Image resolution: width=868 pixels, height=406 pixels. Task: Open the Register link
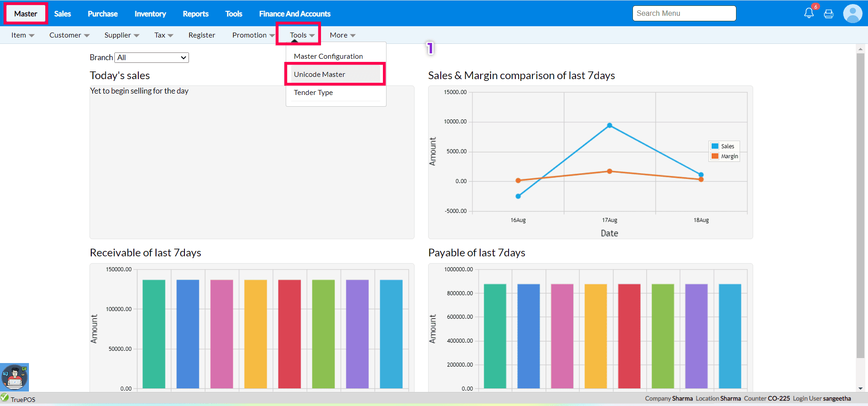point(202,35)
